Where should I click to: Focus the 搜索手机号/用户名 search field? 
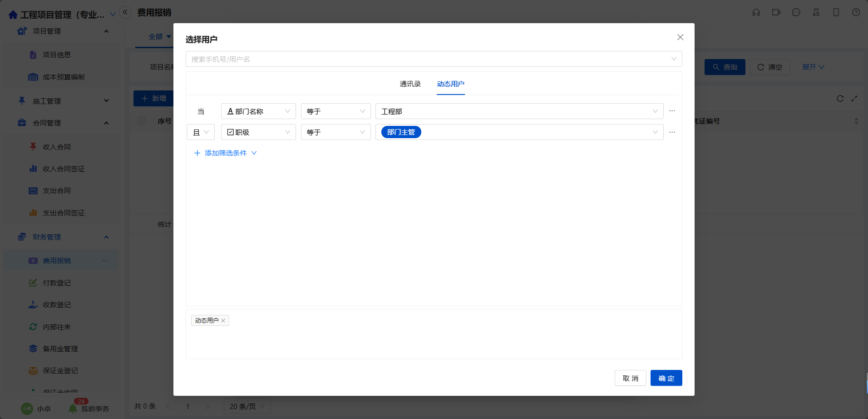(427, 59)
